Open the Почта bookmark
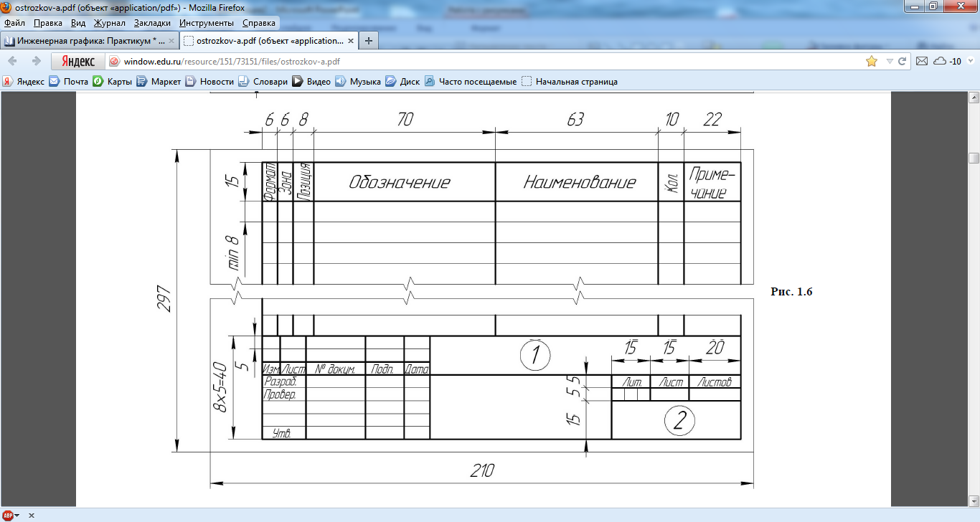 click(69, 82)
